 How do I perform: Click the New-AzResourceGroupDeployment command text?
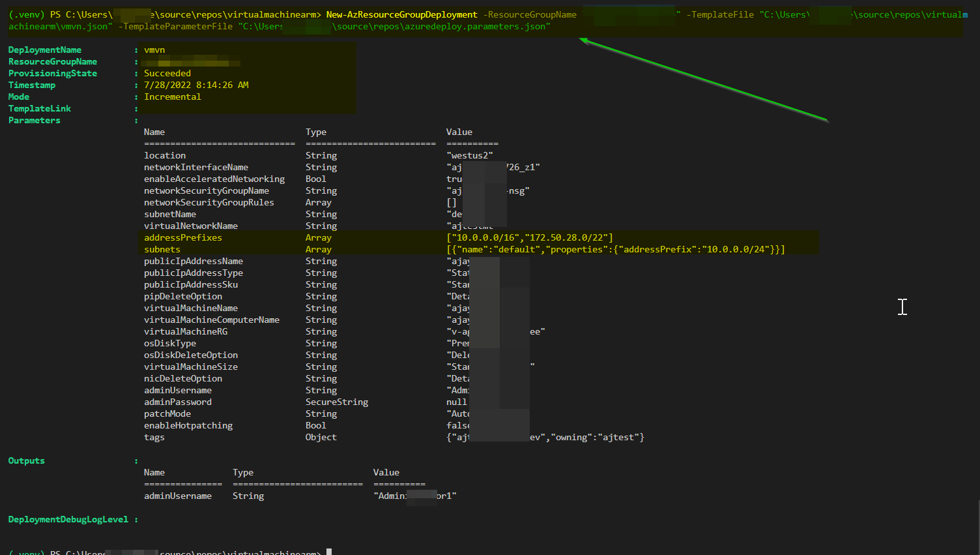point(402,15)
